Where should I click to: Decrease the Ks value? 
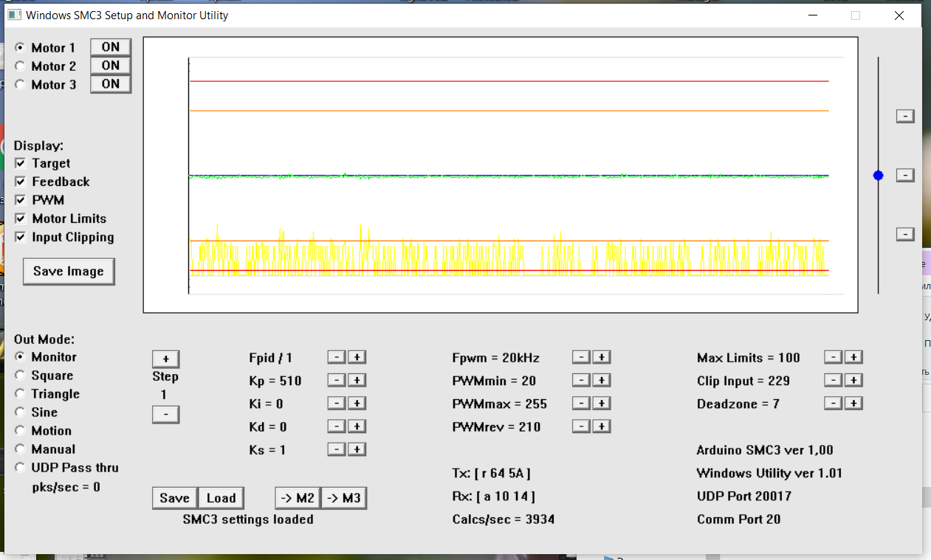click(337, 449)
